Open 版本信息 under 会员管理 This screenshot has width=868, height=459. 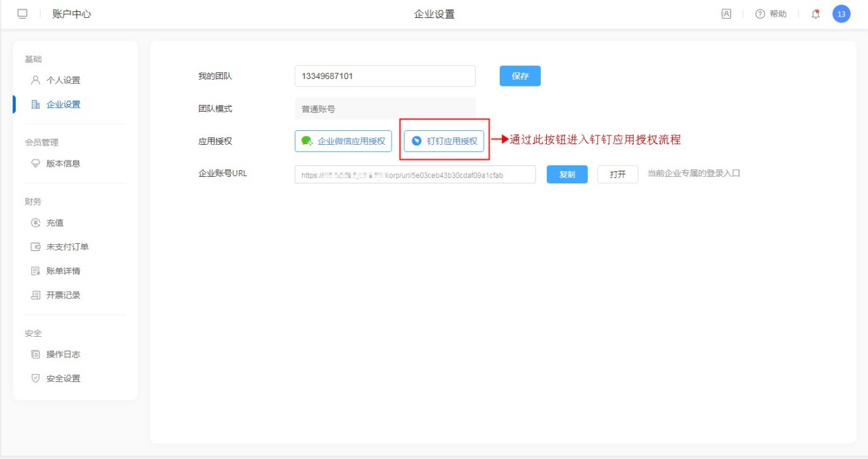point(63,163)
